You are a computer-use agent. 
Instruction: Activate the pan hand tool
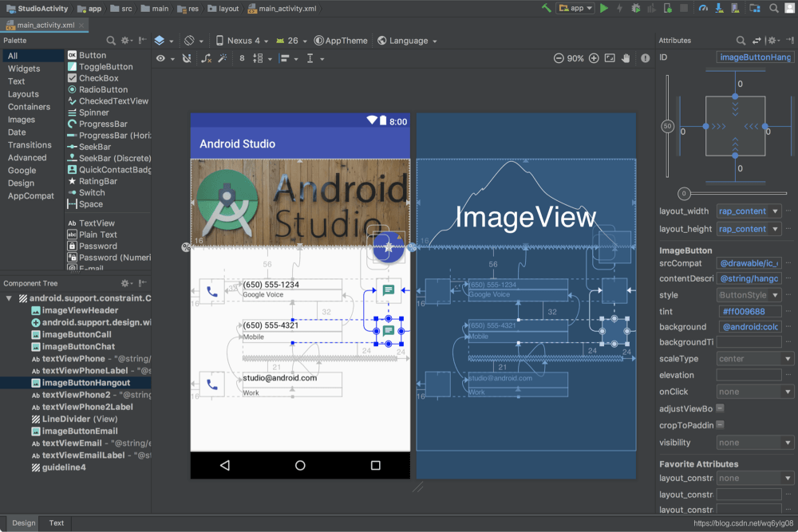click(x=626, y=58)
